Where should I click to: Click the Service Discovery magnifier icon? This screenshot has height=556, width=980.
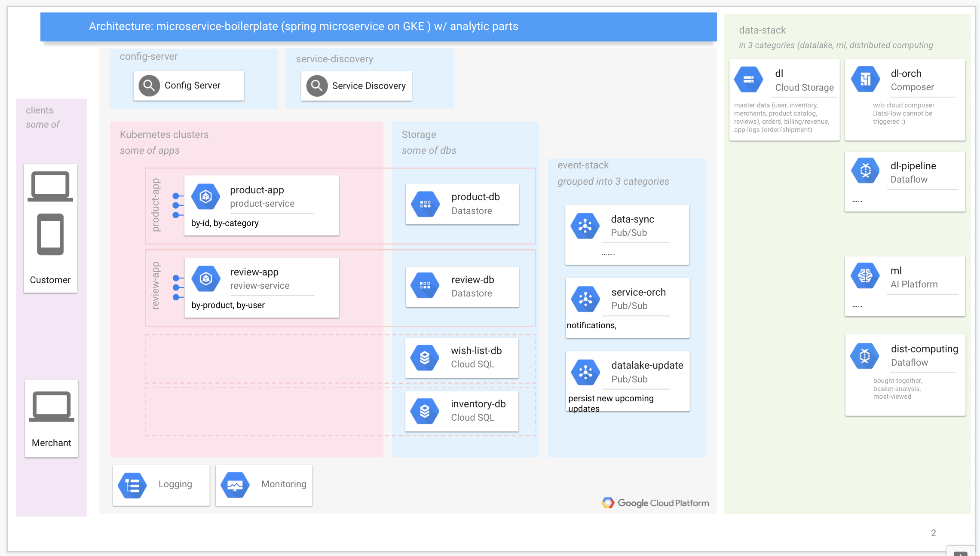(x=317, y=86)
